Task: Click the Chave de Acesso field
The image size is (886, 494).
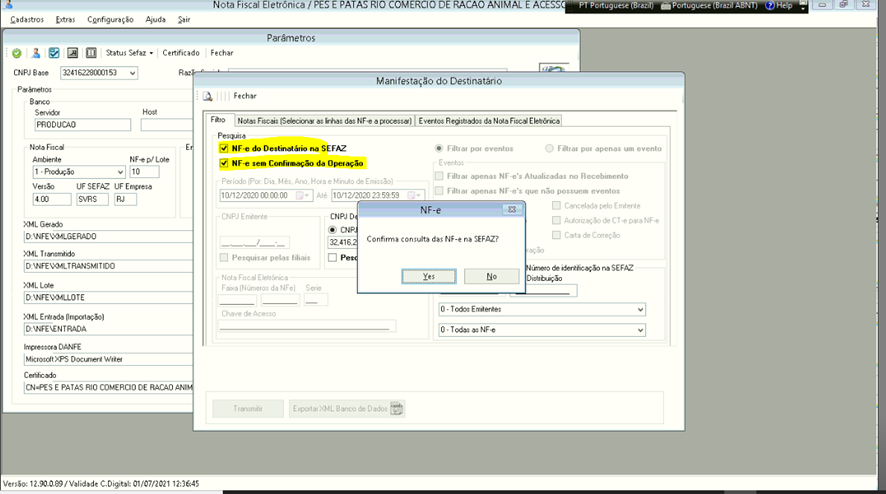Action: 307,326
